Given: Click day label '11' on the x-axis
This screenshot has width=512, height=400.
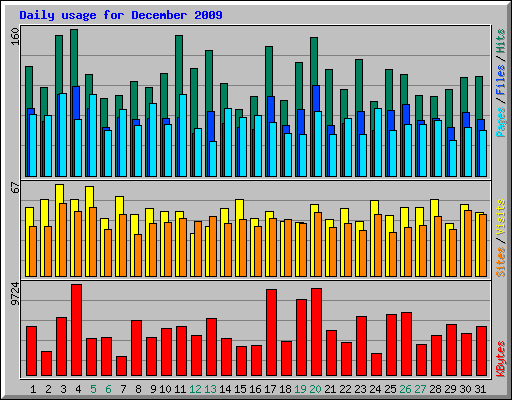Looking at the screenshot, I should [x=180, y=389].
